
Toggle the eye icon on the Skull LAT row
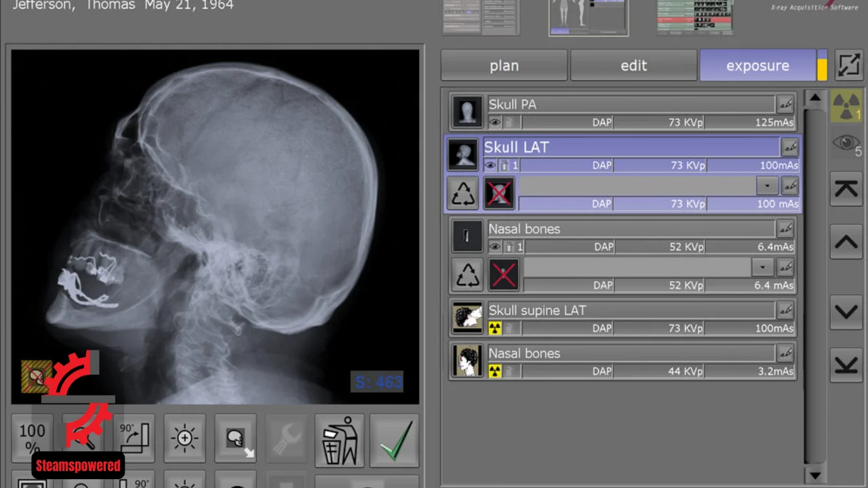(490, 165)
